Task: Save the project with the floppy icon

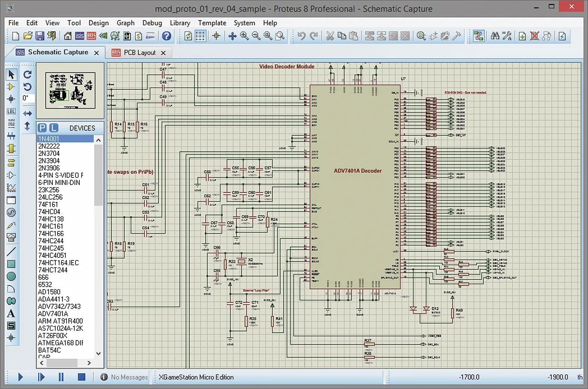Action: pos(40,36)
